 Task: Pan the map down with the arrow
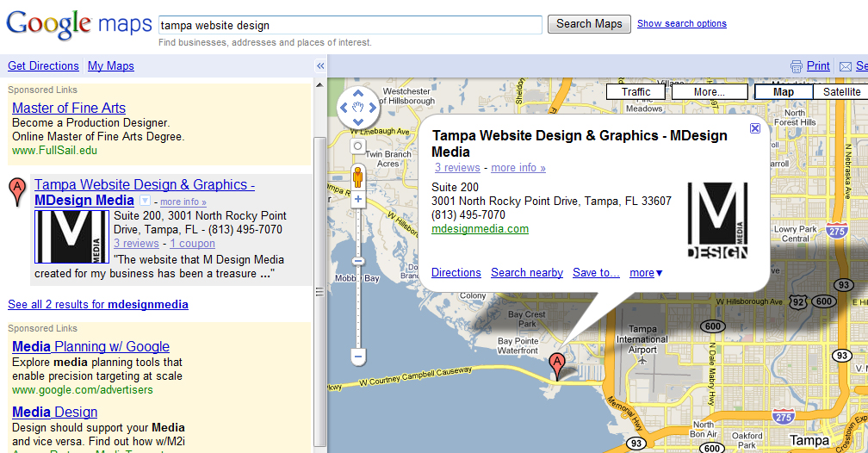[x=358, y=121]
